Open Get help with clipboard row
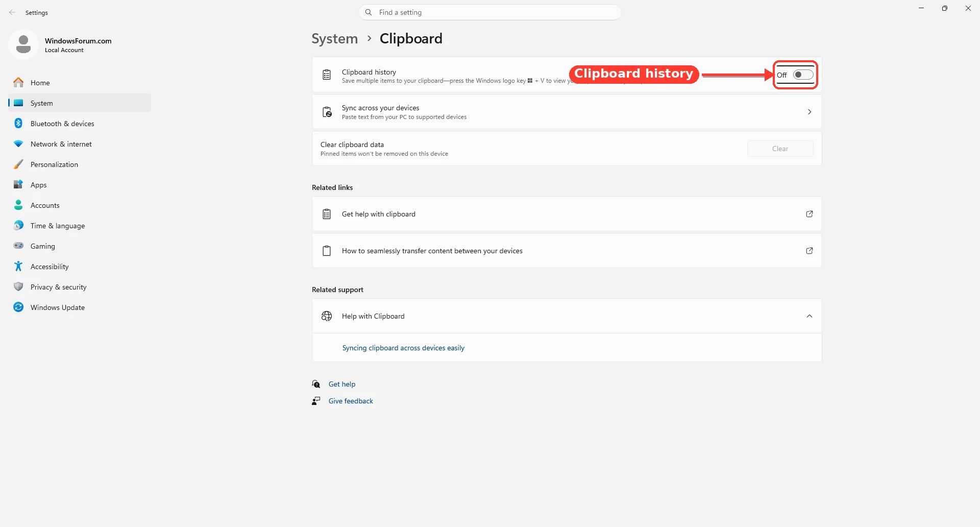This screenshot has width=980, height=527. tap(567, 214)
